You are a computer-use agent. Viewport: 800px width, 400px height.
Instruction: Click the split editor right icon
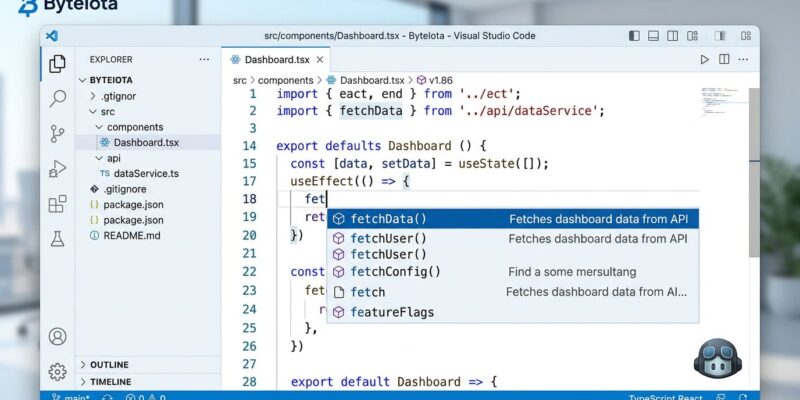(x=725, y=60)
